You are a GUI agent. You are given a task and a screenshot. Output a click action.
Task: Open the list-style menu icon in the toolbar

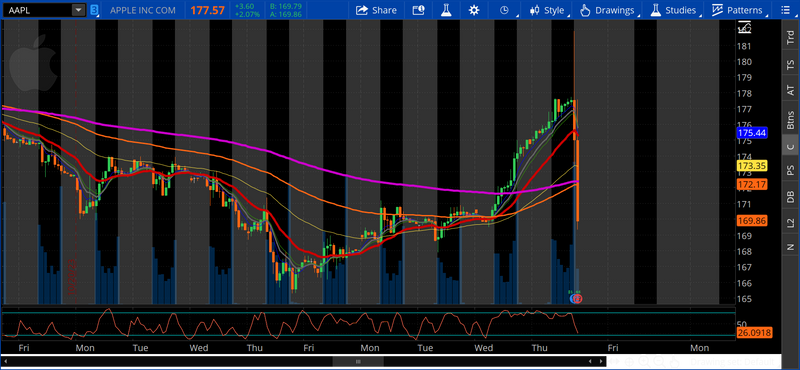pos(785,10)
